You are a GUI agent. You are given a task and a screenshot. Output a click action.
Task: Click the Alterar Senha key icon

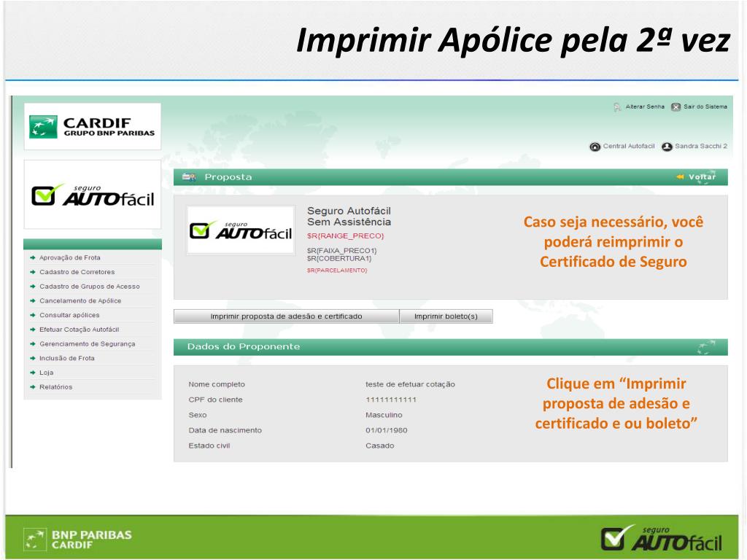tap(617, 107)
